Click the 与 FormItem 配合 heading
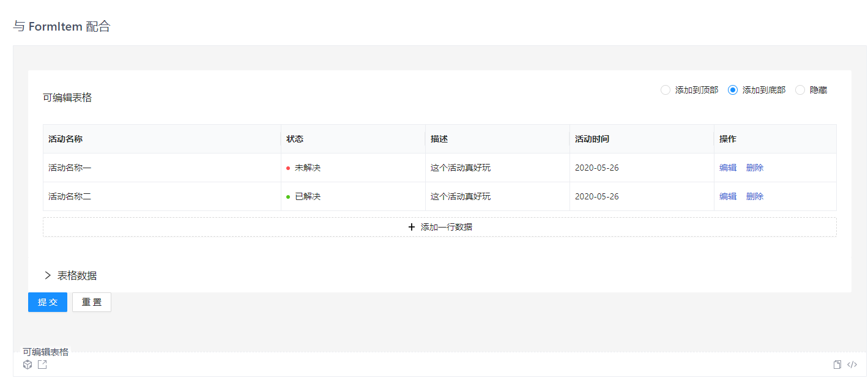The width and height of the screenshot is (868, 378). pos(62,26)
